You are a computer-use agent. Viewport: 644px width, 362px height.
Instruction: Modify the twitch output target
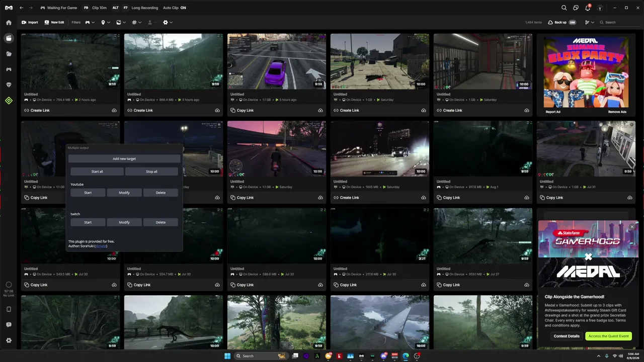pyautogui.click(x=124, y=222)
